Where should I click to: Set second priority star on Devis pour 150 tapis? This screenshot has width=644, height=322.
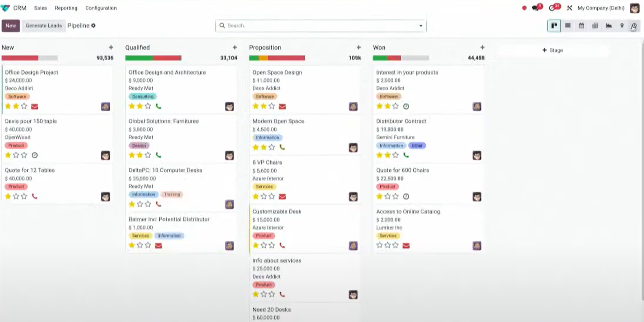pos(16,155)
